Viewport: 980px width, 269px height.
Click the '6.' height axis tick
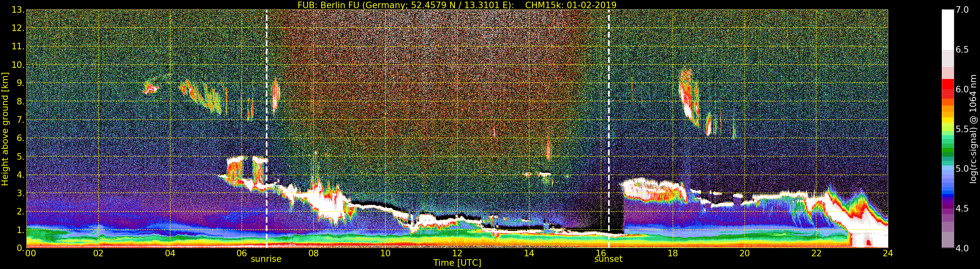point(21,138)
